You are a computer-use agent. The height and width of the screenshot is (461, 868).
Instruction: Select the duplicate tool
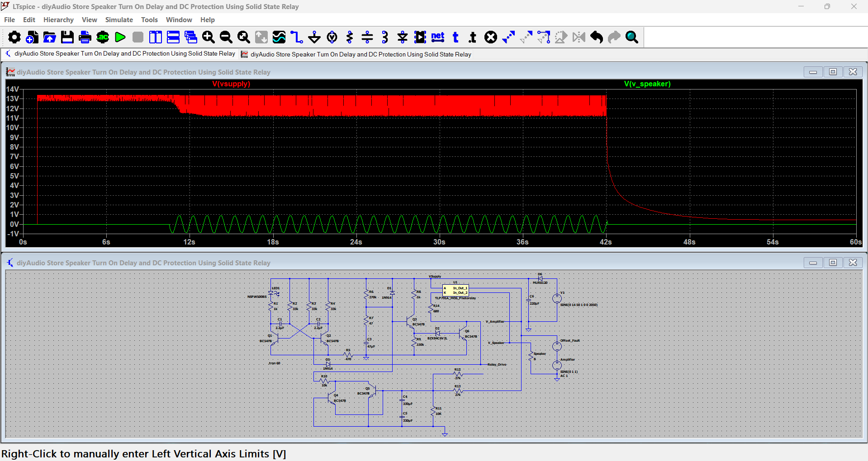508,37
